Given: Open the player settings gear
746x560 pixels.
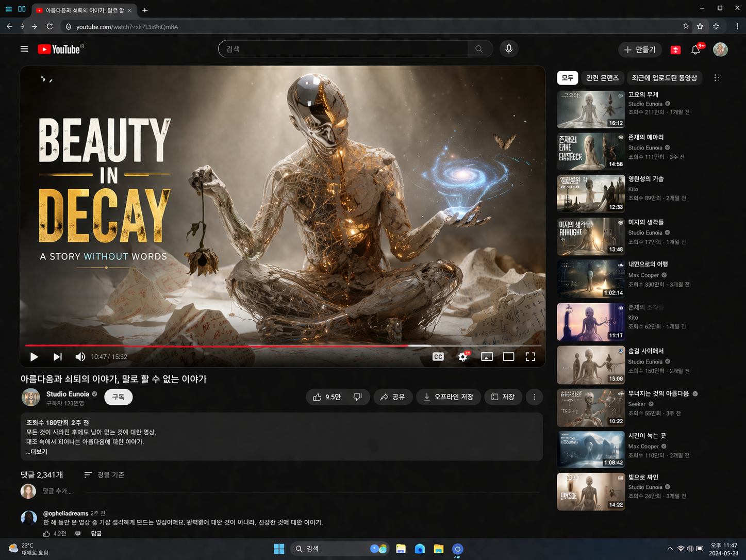Looking at the screenshot, I should pyautogui.click(x=463, y=357).
